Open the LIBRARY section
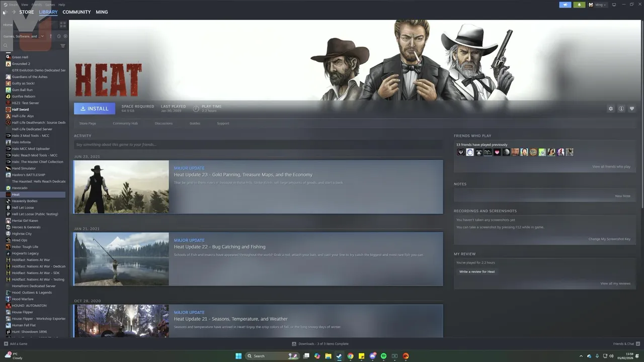The width and height of the screenshot is (644, 362). click(48, 12)
